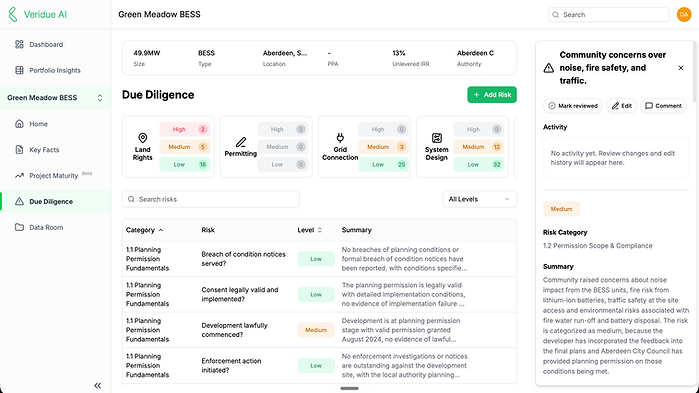Filter System Design by Low risks
Viewport: 699px width, 393px height.
(x=479, y=164)
